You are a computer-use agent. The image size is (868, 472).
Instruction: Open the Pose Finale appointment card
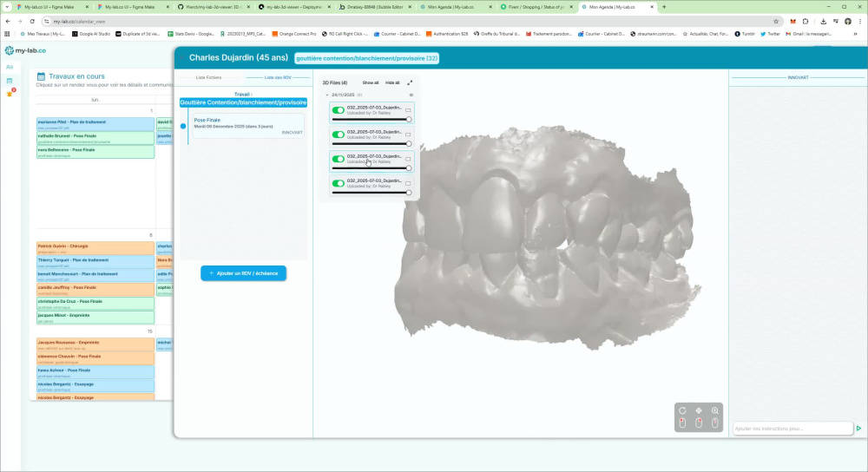point(248,126)
